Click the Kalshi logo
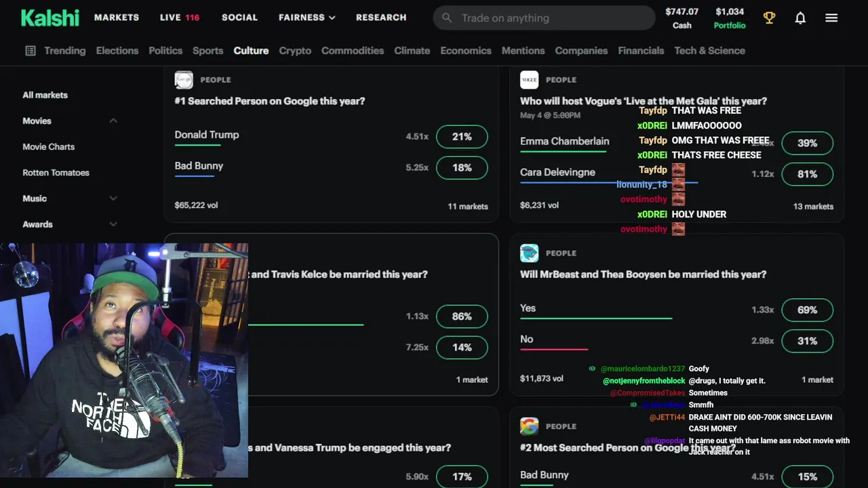Image resolution: width=868 pixels, height=488 pixels. click(50, 18)
